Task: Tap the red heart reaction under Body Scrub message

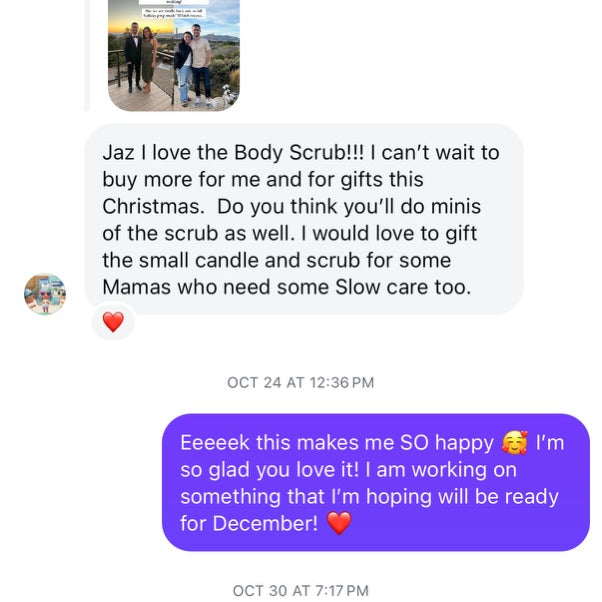Action: pyautogui.click(x=113, y=322)
